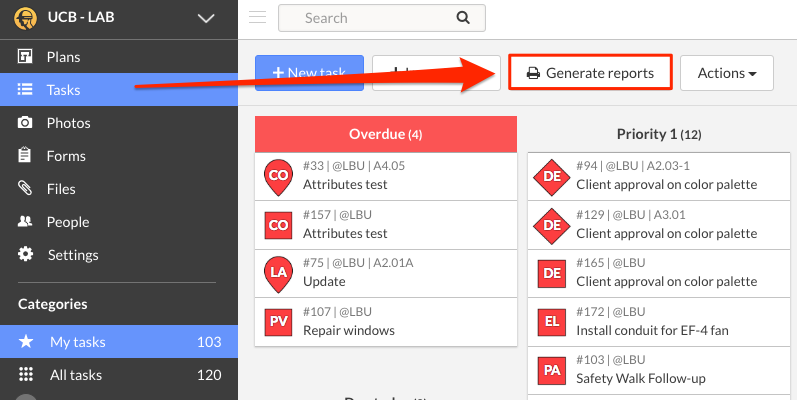The height and width of the screenshot is (400, 797).
Task: Select the CO pin icon for task #33
Action: coord(278,176)
